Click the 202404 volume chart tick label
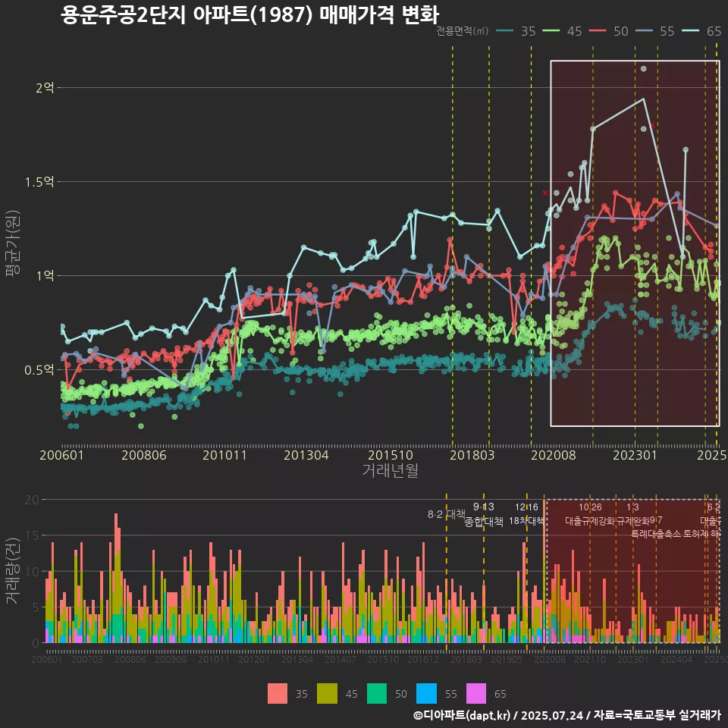The width and height of the screenshot is (728, 728). point(676,659)
